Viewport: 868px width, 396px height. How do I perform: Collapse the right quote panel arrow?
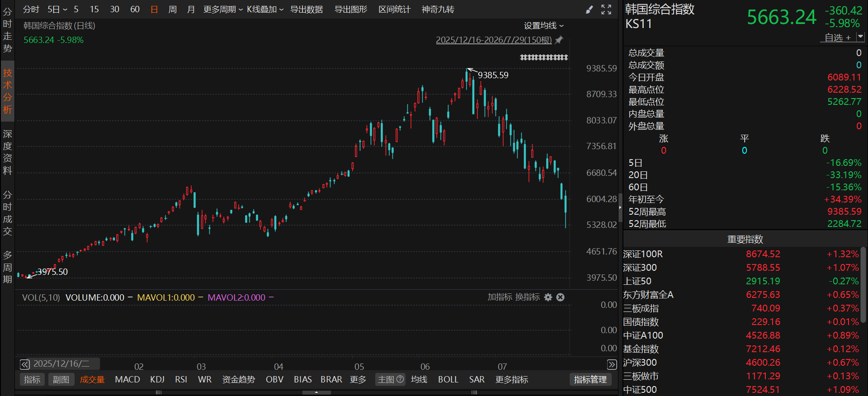(x=620, y=207)
